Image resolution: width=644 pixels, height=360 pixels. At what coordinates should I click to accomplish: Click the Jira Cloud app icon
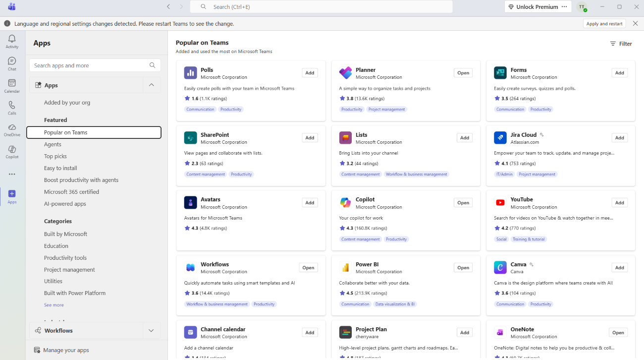coord(500,138)
